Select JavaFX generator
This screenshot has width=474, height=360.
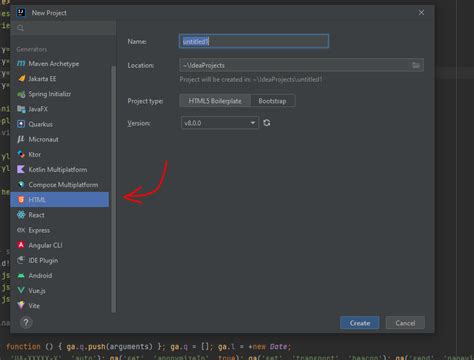[x=59, y=109]
